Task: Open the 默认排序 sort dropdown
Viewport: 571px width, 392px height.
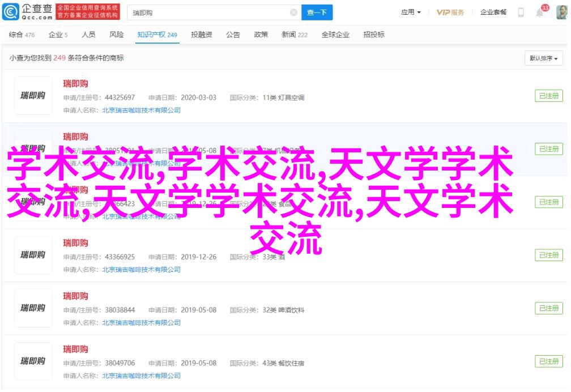Action: 544,58
